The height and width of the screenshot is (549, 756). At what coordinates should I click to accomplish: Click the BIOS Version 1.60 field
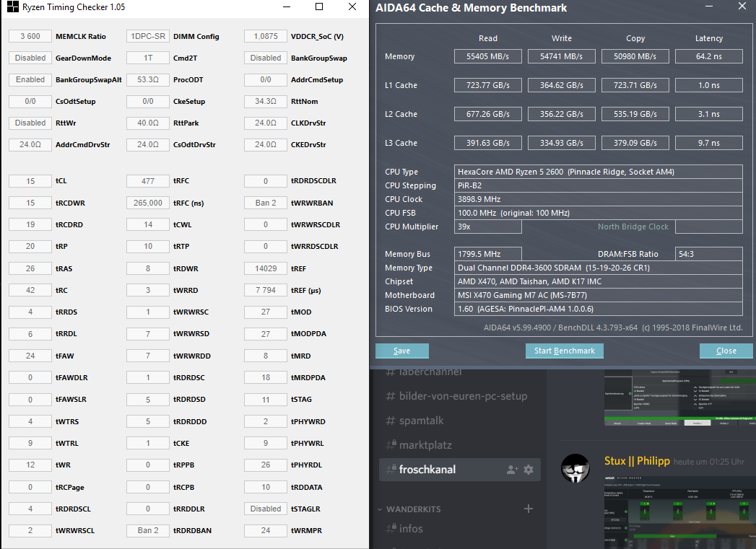pyautogui.click(x=599, y=309)
